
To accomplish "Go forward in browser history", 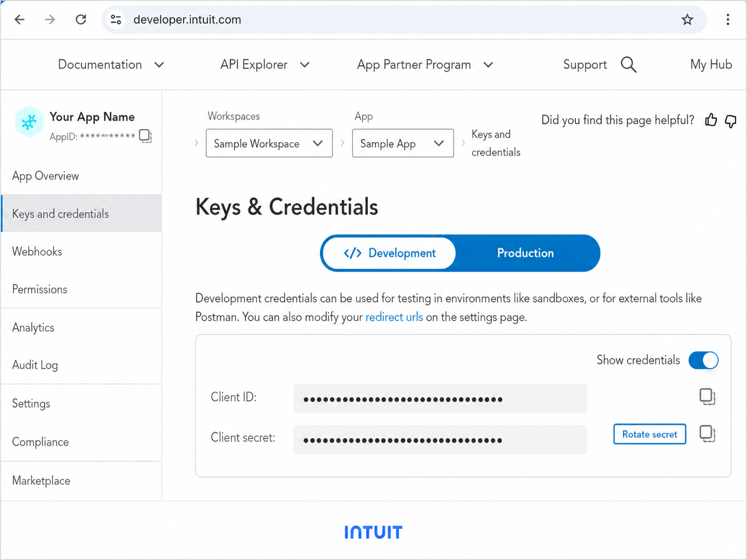I will coord(50,20).
